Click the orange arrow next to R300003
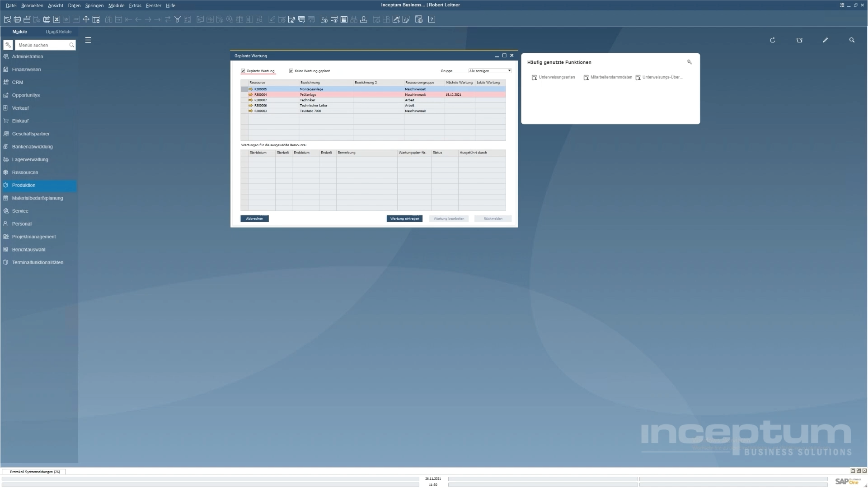868x488 pixels. [x=251, y=111]
